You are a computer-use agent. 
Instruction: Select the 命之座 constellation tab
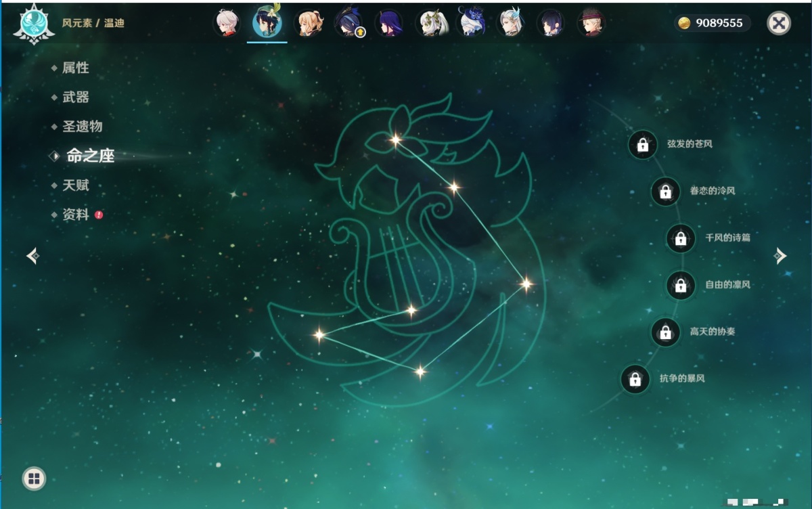(x=91, y=156)
